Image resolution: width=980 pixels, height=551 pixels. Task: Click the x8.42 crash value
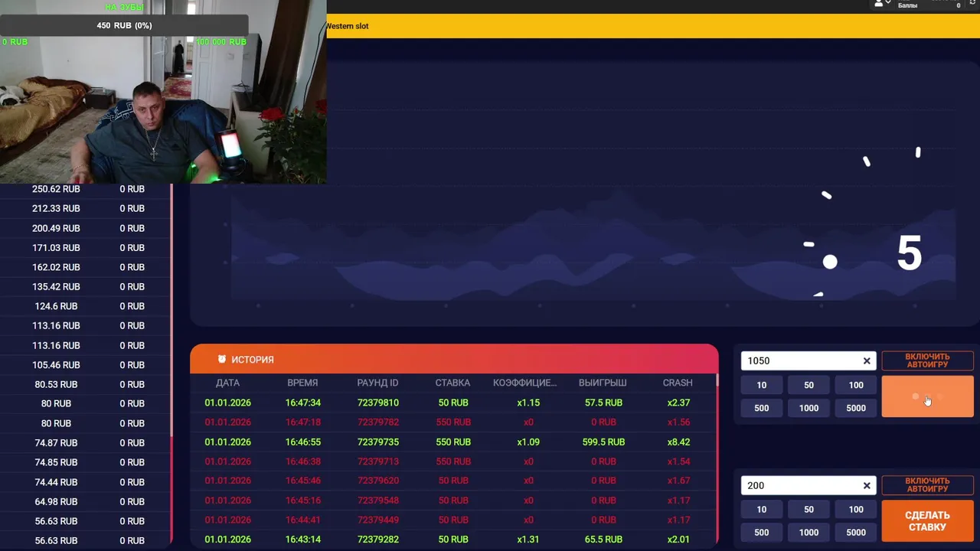tap(678, 442)
